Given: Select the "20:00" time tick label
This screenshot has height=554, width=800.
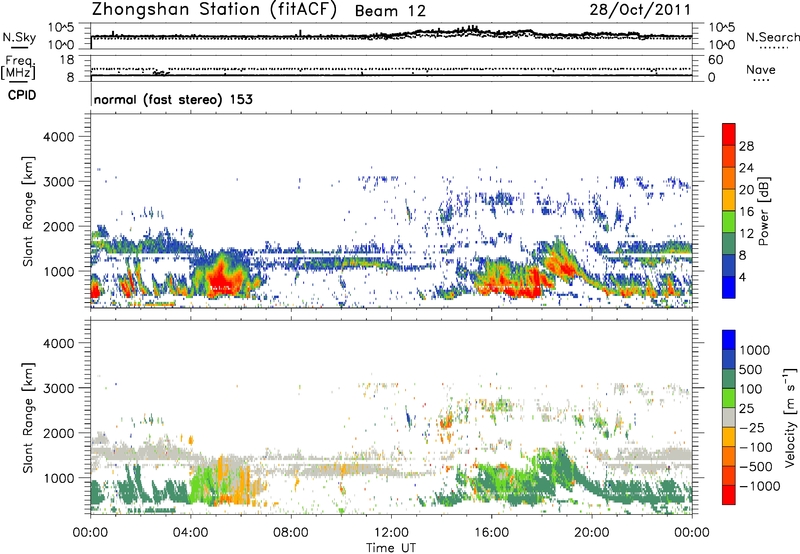Looking at the screenshot, I should (591, 533).
